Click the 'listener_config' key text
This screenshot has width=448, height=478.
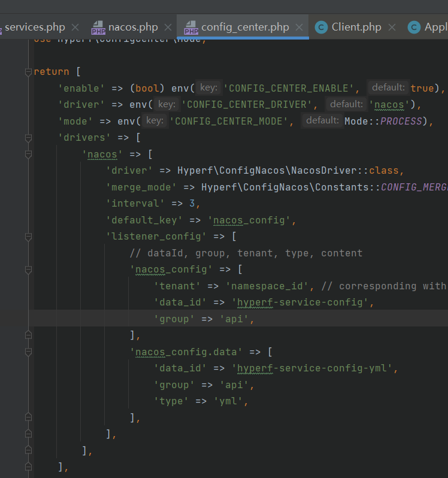(x=156, y=237)
